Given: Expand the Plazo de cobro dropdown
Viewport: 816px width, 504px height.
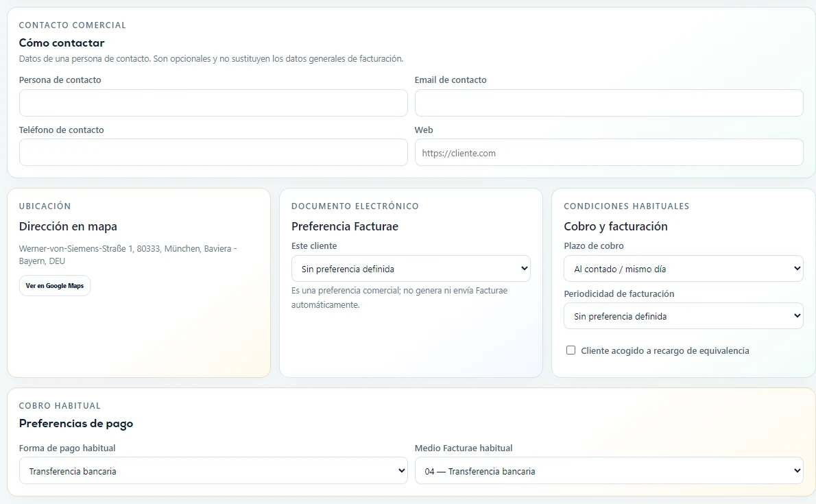Looking at the screenshot, I should [683, 269].
